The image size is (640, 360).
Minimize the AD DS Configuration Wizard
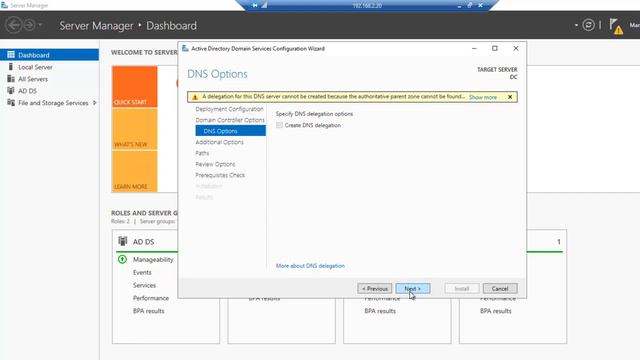474,48
